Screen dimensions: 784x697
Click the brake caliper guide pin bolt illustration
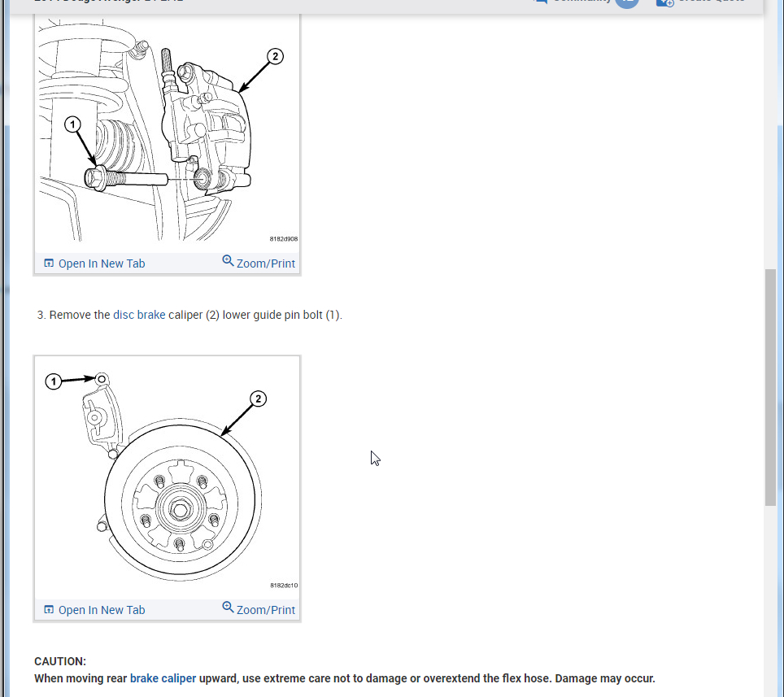tap(167, 131)
